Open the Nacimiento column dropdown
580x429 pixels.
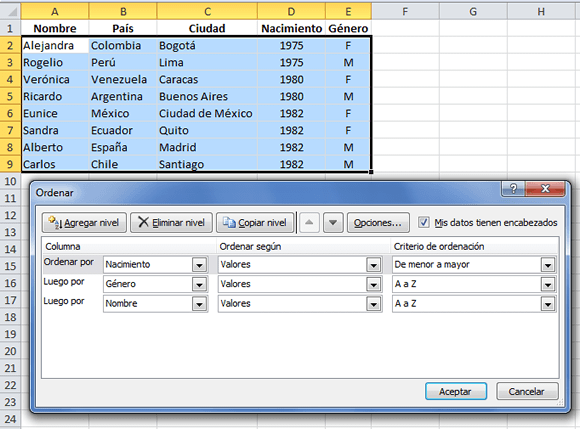pos(199,265)
